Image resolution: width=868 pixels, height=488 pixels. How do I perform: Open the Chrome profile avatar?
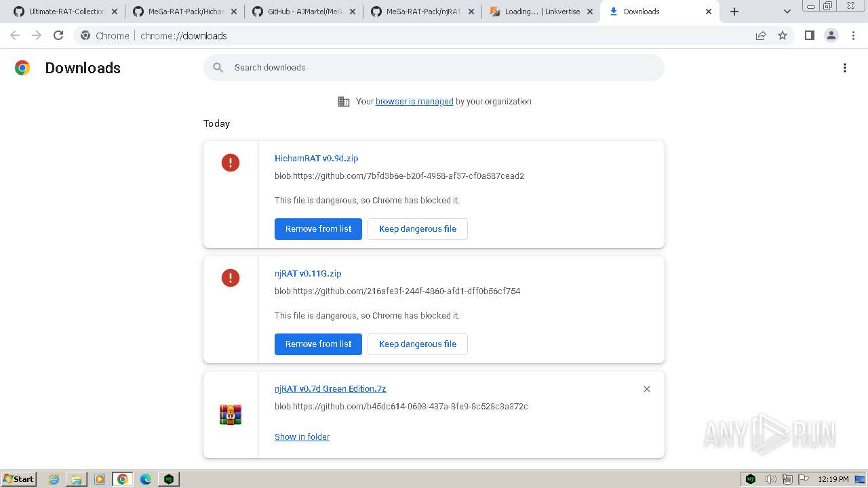pos(831,35)
